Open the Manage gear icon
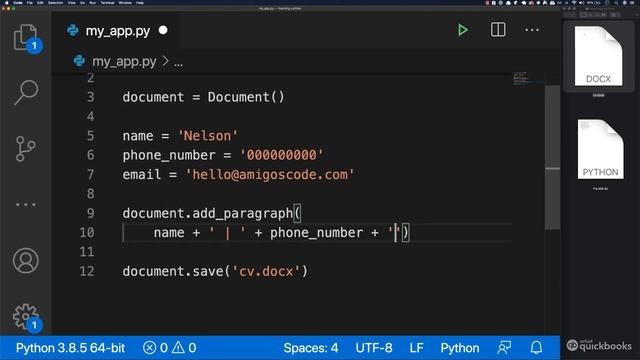Viewport: 640px width, 360px height. point(26,316)
